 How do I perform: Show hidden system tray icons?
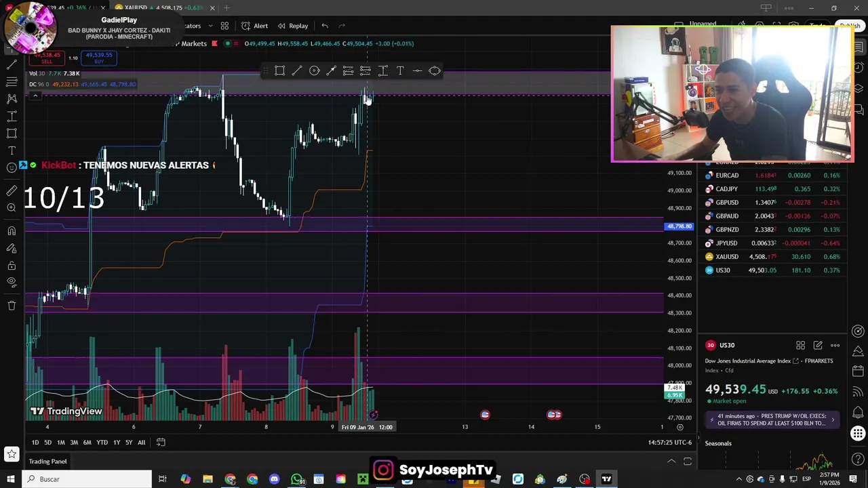pyautogui.click(x=739, y=479)
